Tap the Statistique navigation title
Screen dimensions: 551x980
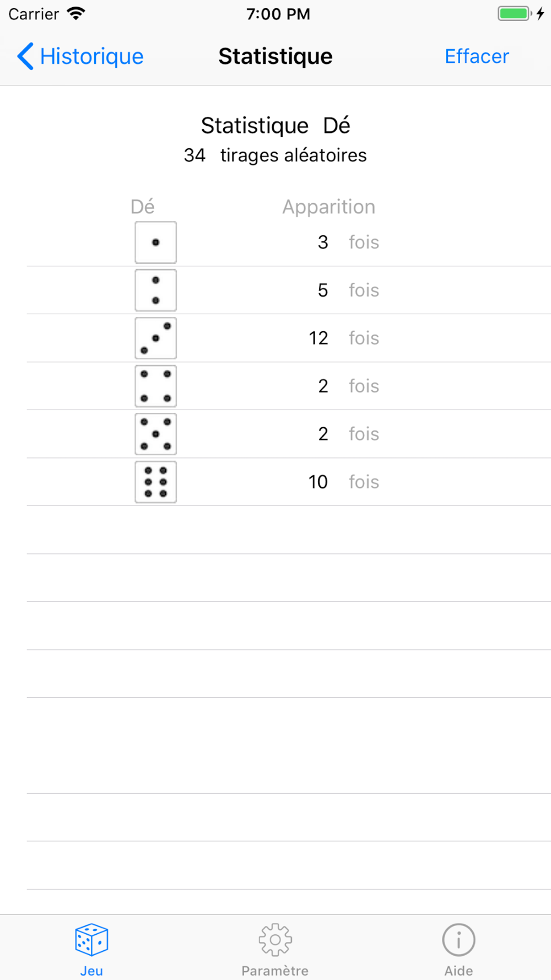point(275,56)
